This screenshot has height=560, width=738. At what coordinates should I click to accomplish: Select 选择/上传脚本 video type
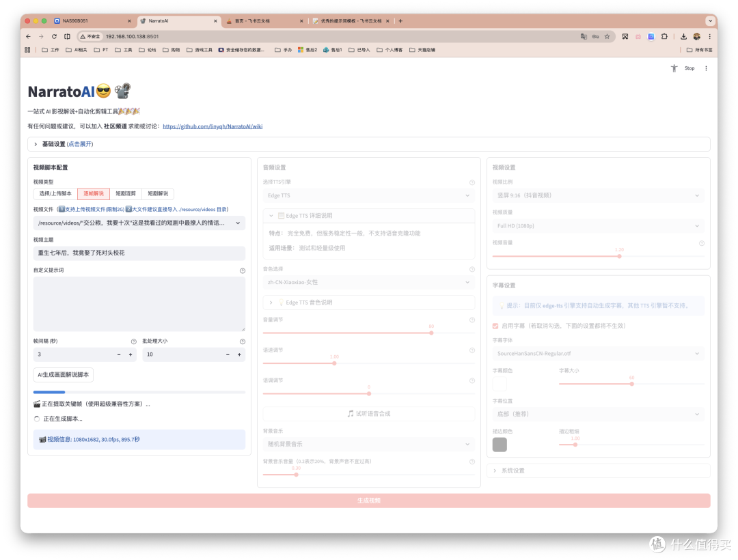(55, 194)
